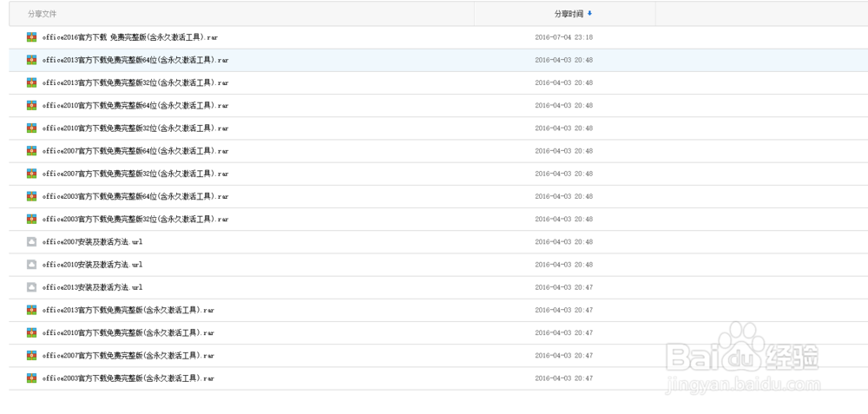Click the RAR icon for office2003 32位 archive

pyautogui.click(x=31, y=219)
